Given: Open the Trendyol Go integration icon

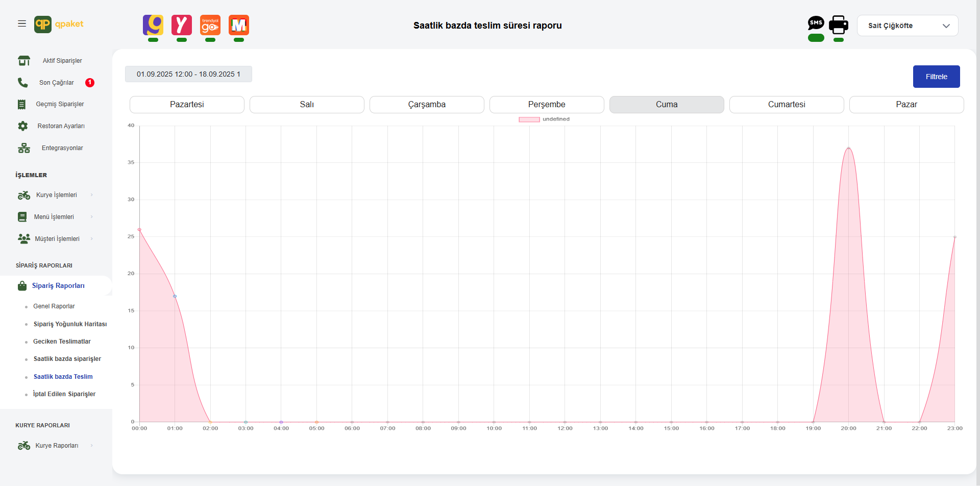Looking at the screenshot, I should coord(210,25).
